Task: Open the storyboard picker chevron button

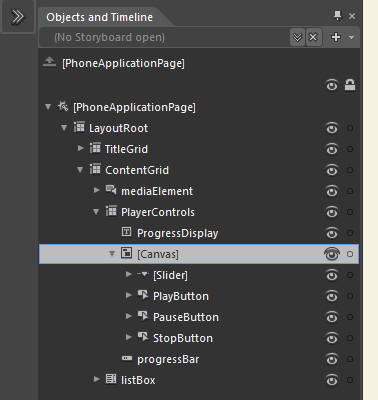Action: [x=297, y=37]
